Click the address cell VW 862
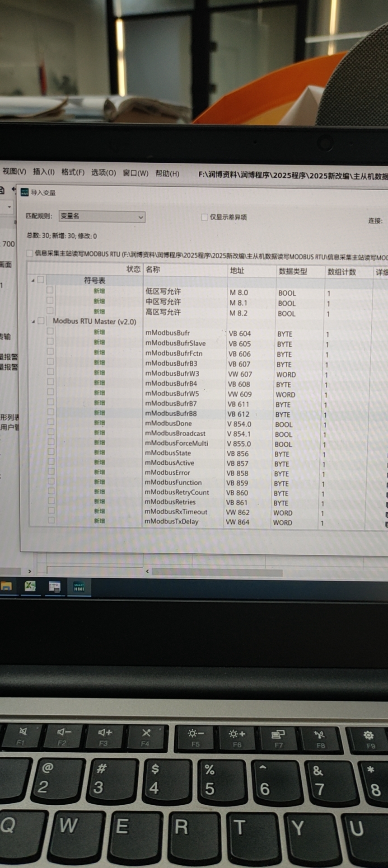This screenshot has width=388, height=868. point(238,512)
